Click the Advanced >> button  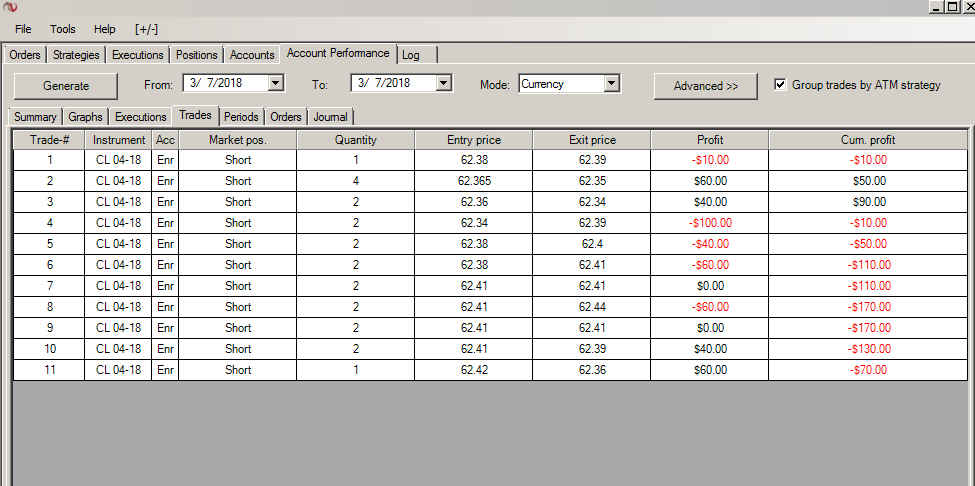tap(706, 86)
